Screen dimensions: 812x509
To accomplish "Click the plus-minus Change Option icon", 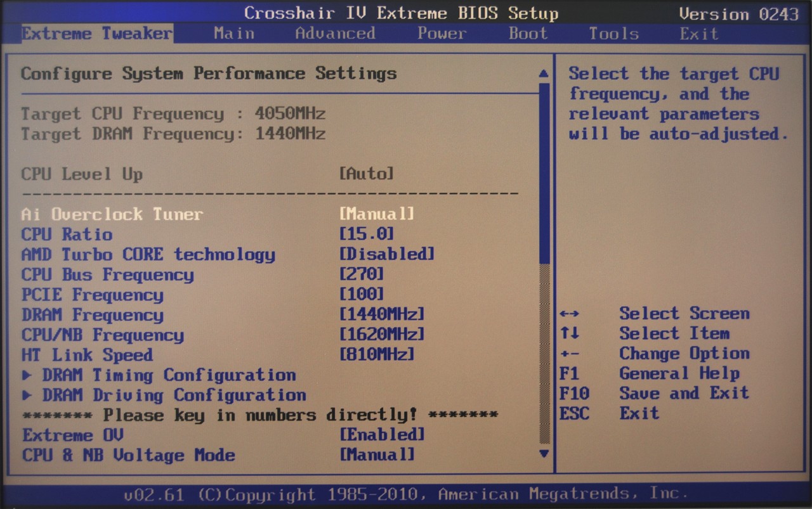I will pos(569,354).
